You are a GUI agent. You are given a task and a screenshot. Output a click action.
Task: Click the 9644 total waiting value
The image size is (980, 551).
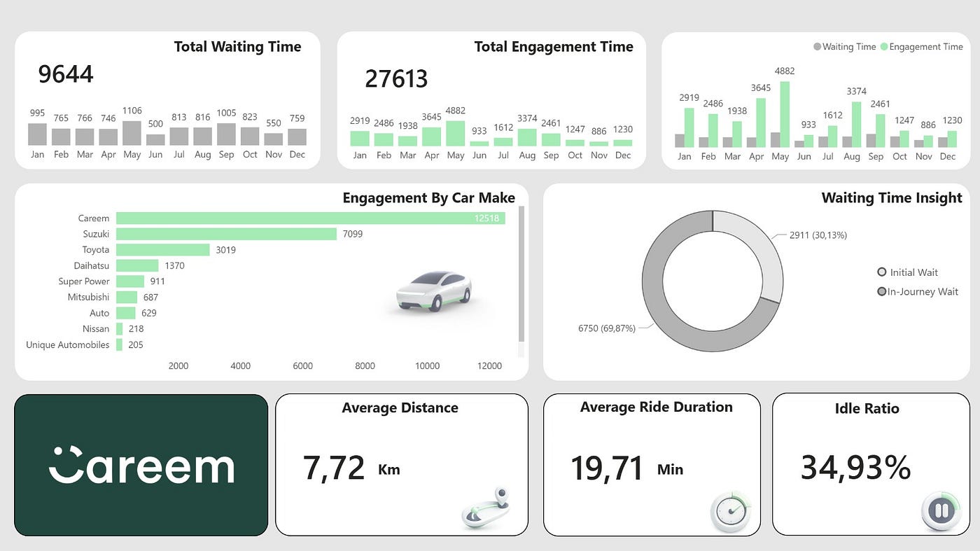coord(66,74)
